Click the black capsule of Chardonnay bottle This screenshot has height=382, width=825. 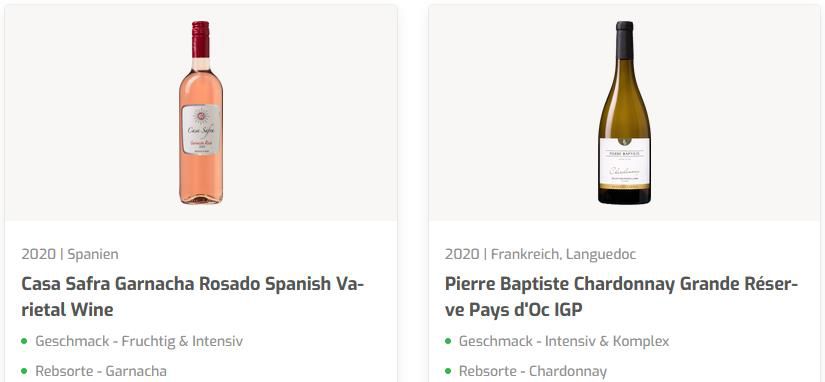[625, 40]
